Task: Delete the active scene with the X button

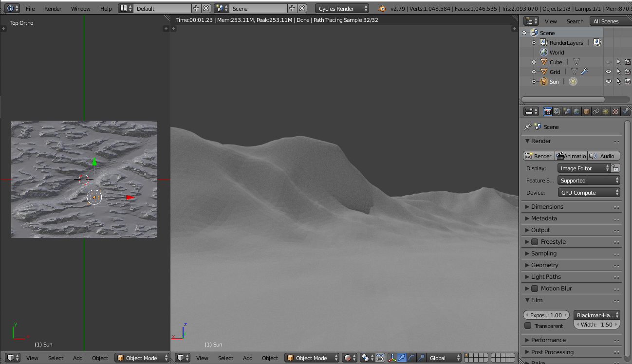Action: point(302,8)
